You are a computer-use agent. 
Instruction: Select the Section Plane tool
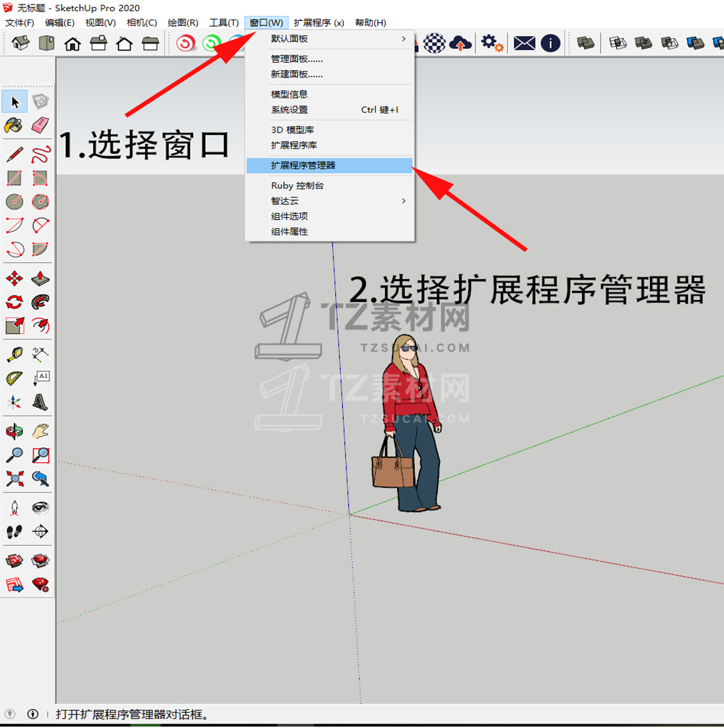pyautogui.click(x=41, y=532)
